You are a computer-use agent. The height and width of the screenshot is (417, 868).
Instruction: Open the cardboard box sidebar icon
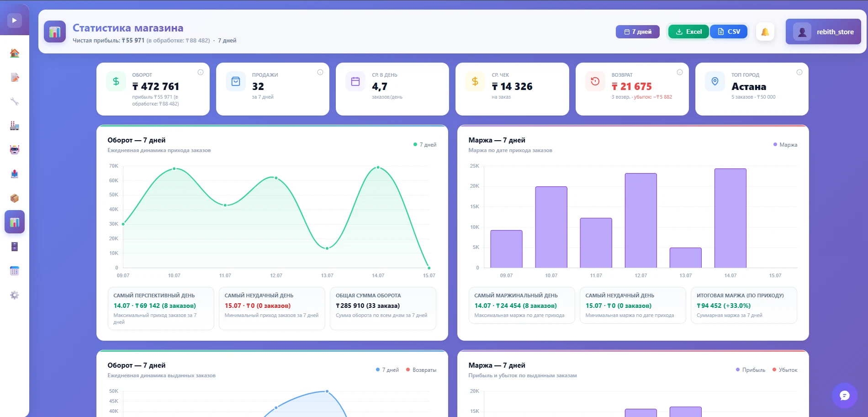coord(15,198)
